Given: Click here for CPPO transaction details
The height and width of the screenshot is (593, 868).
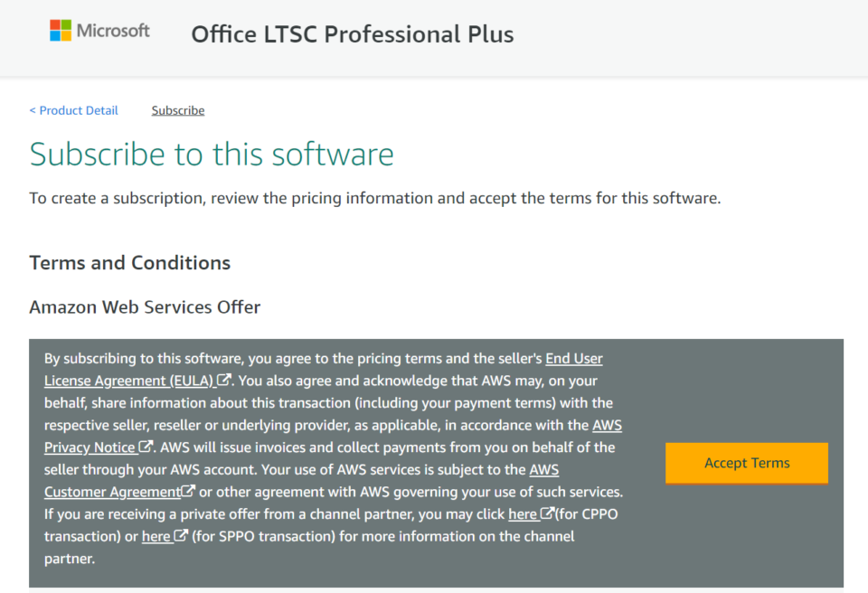Looking at the screenshot, I should tap(524, 513).
